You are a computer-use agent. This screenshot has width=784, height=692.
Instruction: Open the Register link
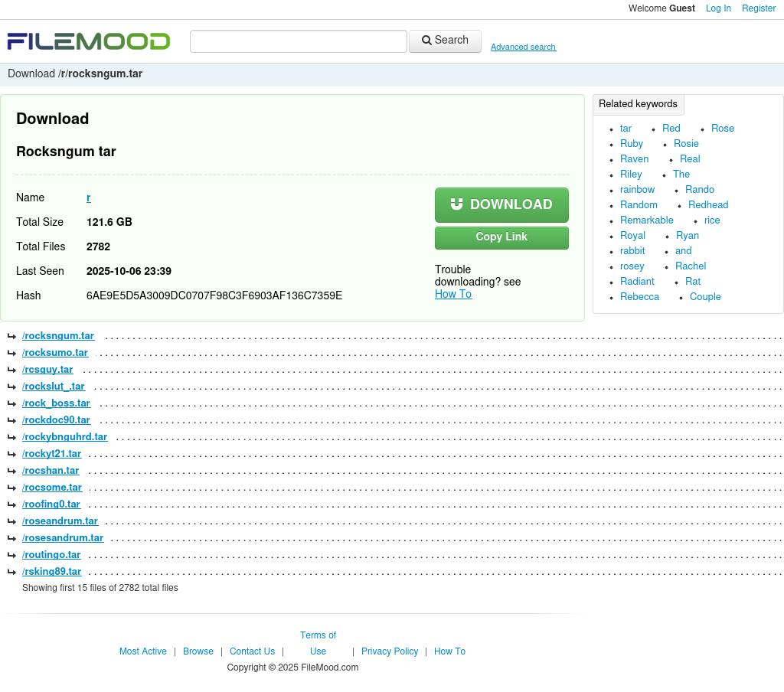coord(758,9)
